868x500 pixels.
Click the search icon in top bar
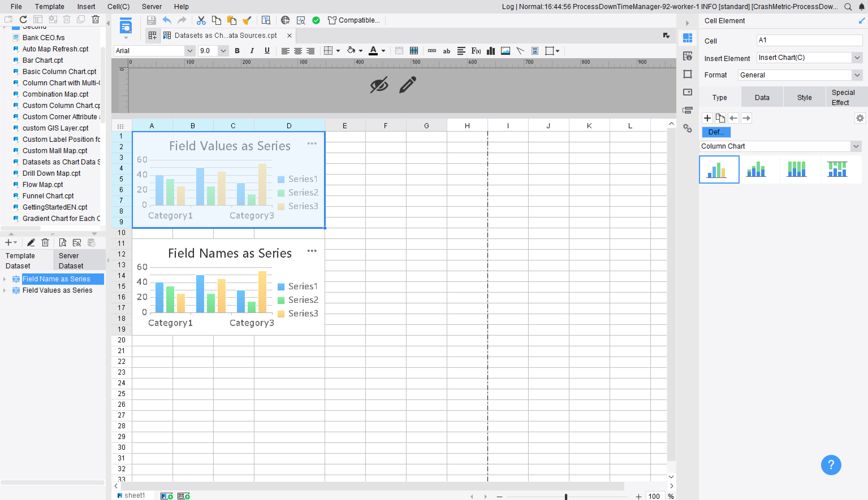point(848,6)
